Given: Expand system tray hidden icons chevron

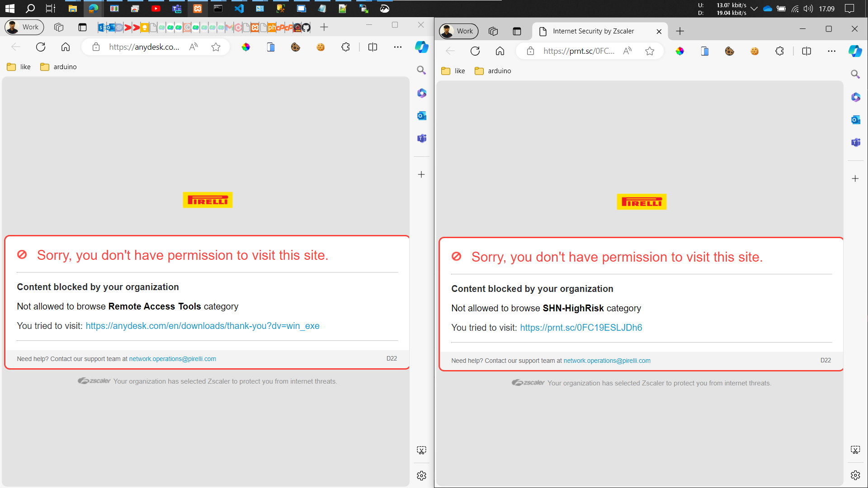Looking at the screenshot, I should pos(754,9).
